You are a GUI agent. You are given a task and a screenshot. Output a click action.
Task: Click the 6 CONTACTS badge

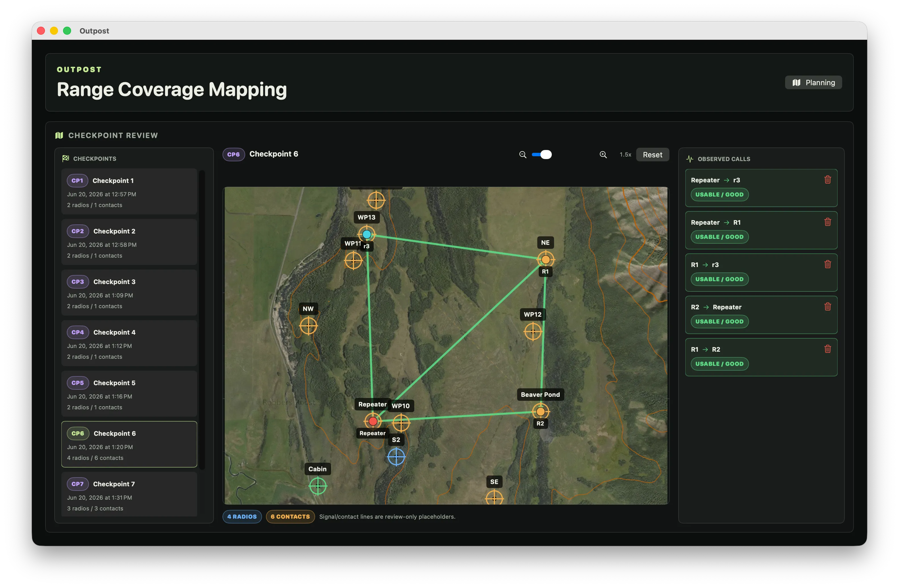click(290, 517)
